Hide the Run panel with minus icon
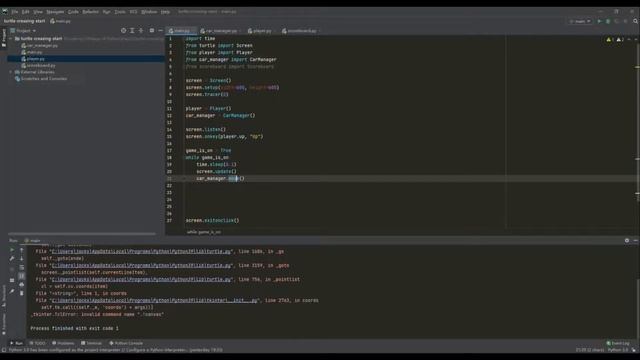The width and height of the screenshot is (640, 360). point(636,241)
